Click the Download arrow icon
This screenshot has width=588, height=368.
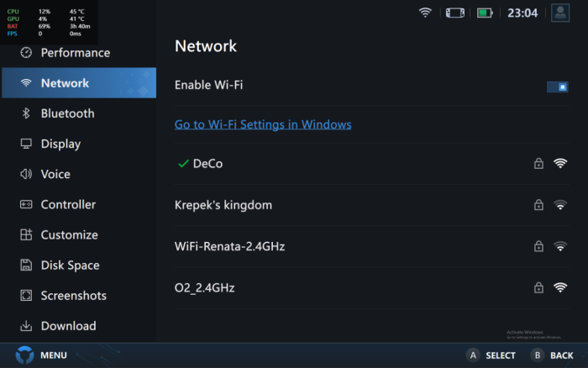[x=26, y=326]
